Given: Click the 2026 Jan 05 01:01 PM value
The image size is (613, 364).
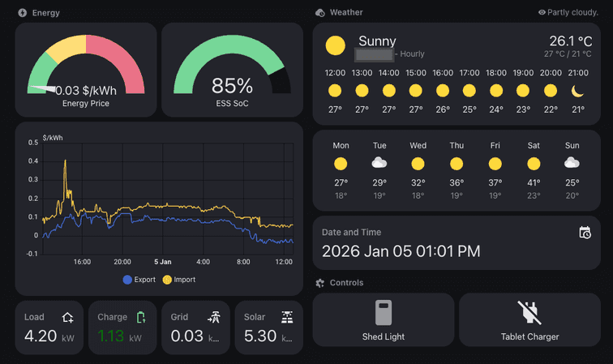Looking at the screenshot, I should pos(401,251).
